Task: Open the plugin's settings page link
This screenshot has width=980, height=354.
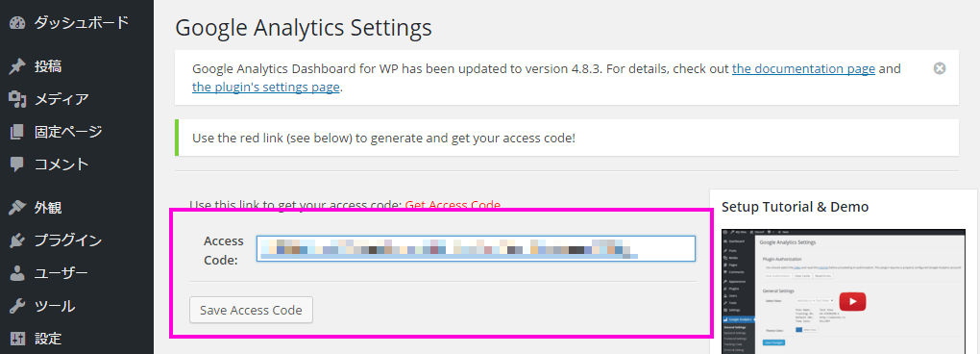Action: pos(265,87)
